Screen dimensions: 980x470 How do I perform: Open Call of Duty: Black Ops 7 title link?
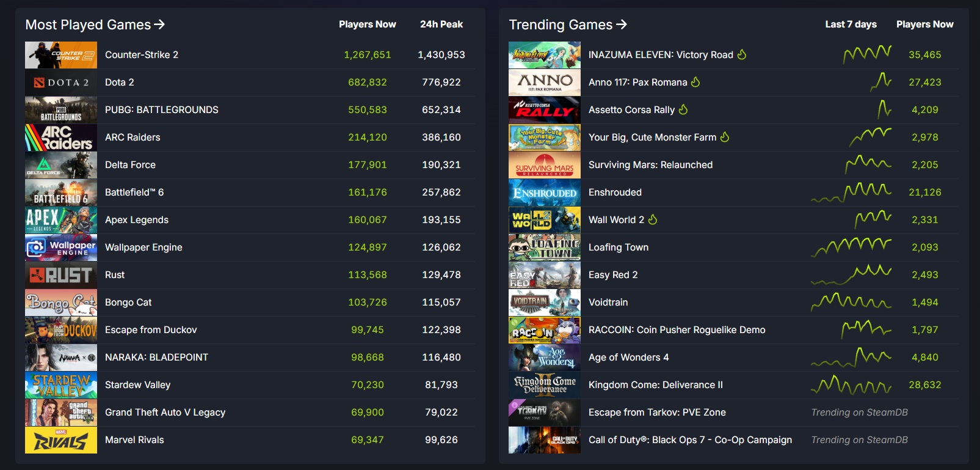coord(690,440)
